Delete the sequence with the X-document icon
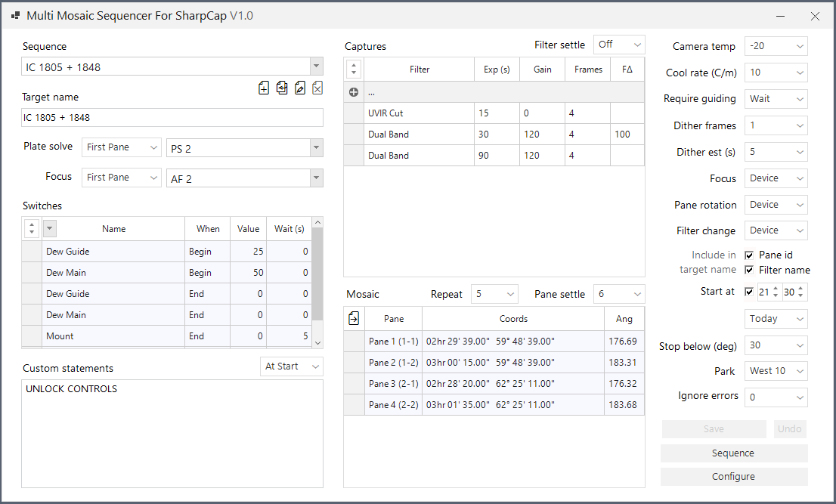Image resolution: width=836 pixels, height=504 pixels. click(317, 88)
